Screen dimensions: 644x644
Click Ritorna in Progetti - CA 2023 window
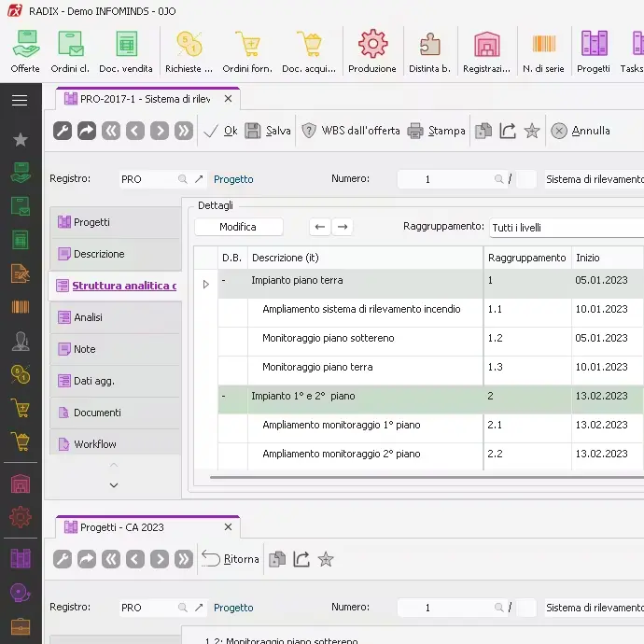click(231, 559)
